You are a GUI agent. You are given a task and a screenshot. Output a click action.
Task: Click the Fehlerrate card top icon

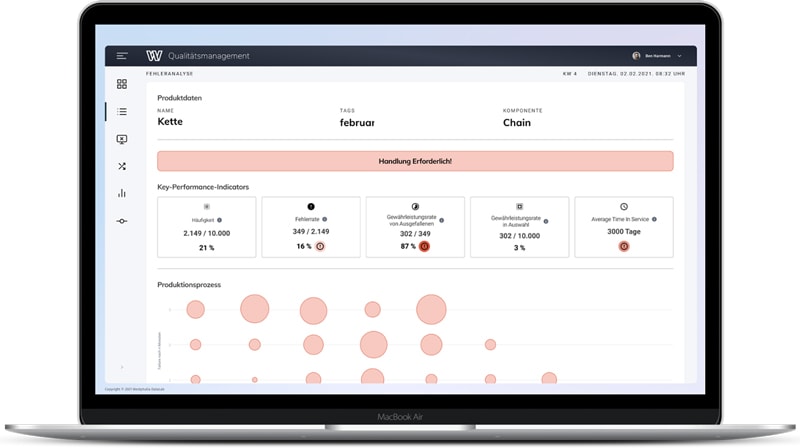pyautogui.click(x=311, y=207)
